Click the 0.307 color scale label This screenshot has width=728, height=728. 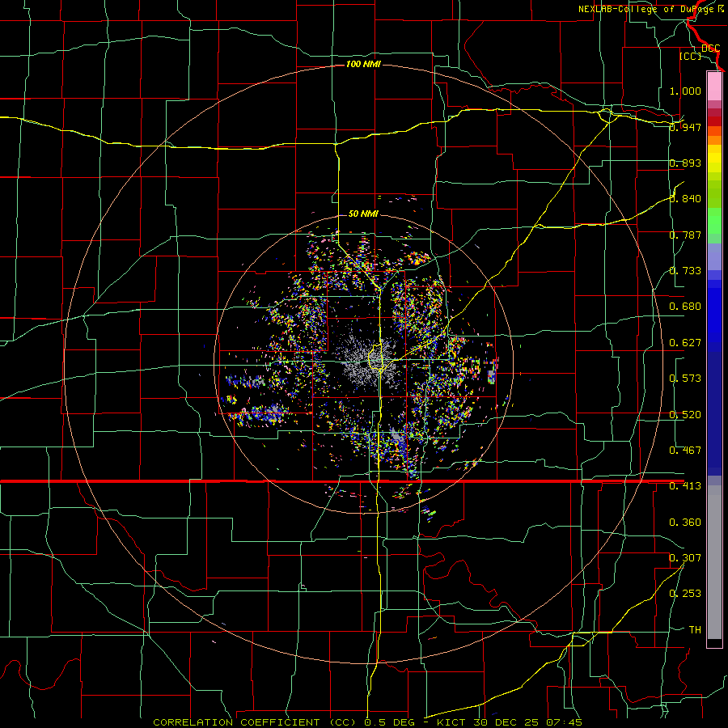(685, 558)
